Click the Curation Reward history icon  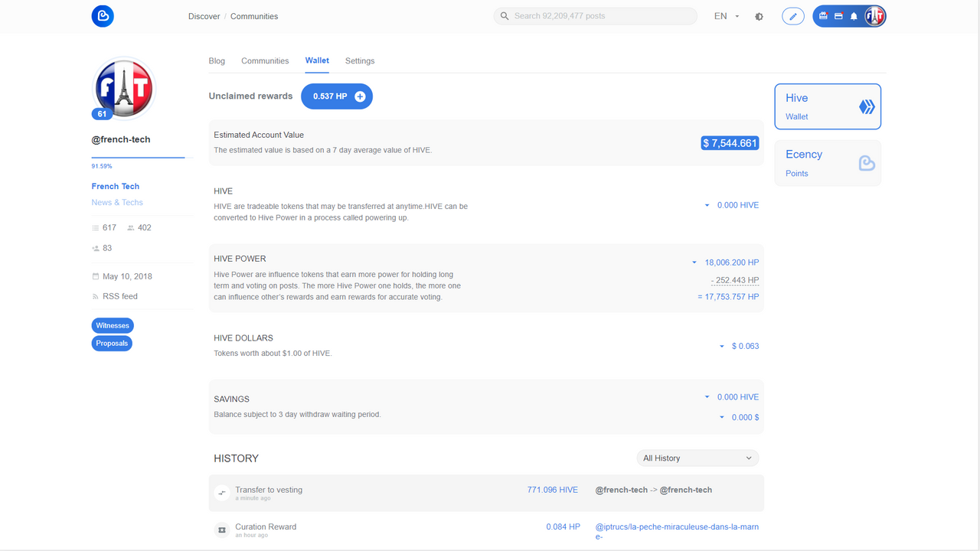pos(222,530)
